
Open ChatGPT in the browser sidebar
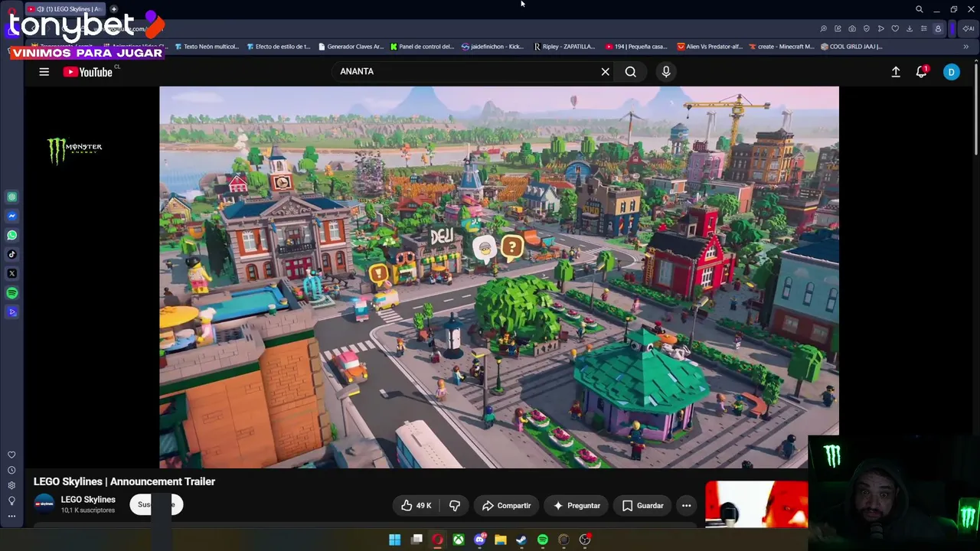[x=11, y=197]
